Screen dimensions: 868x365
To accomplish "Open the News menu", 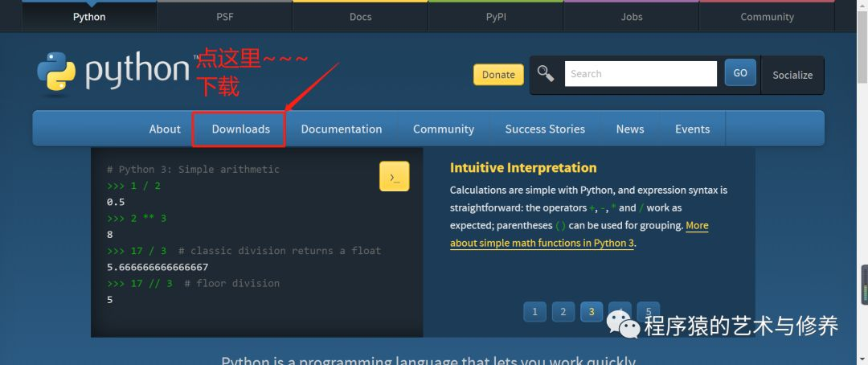I will (x=630, y=129).
